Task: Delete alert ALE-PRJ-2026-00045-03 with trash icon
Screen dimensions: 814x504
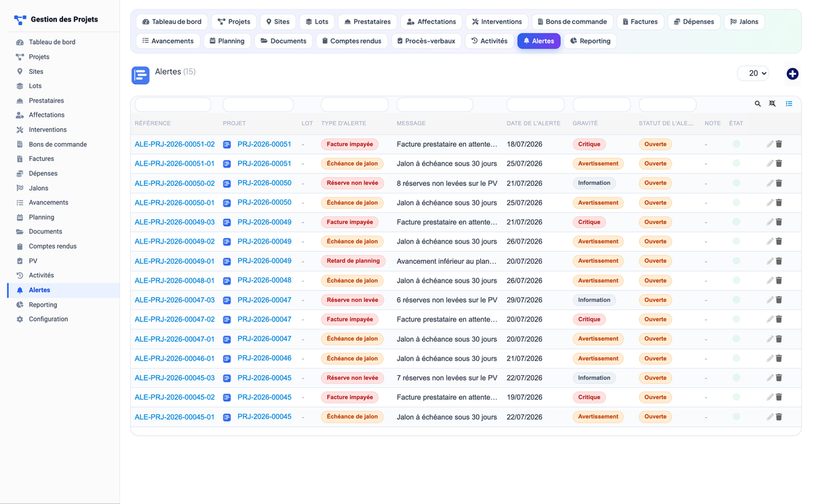Action: [779, 378]
